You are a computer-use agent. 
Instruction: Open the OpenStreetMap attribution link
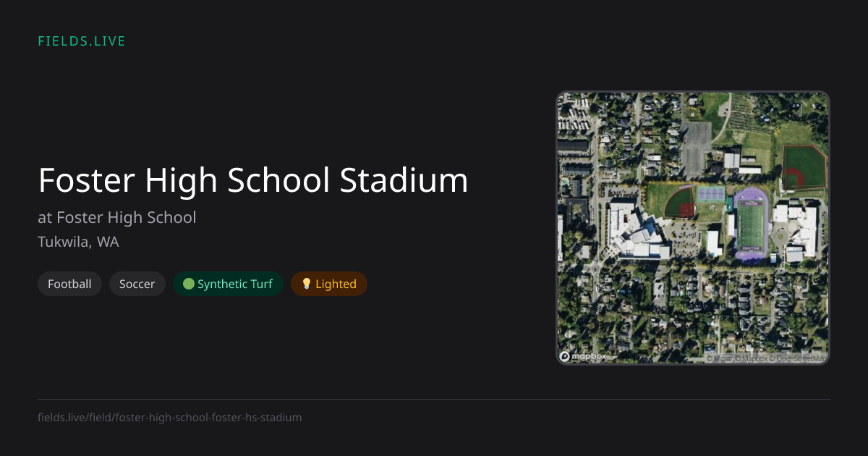pyautogui.click(x=798, y=358)
